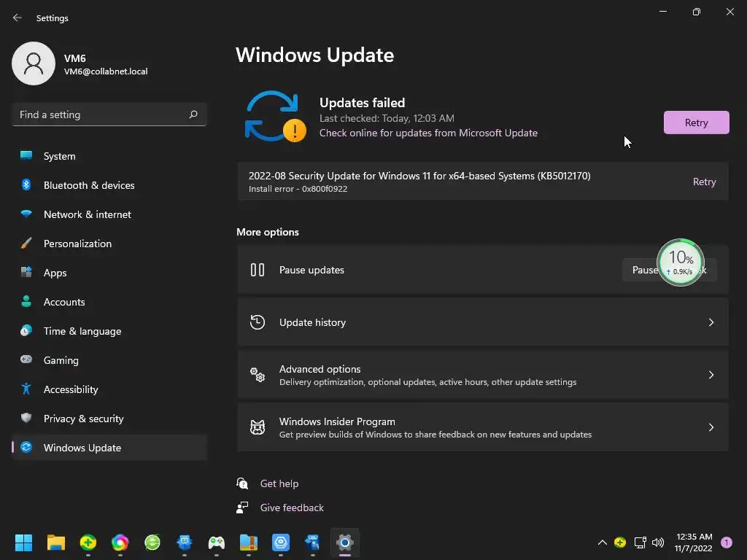This screenshot has width=747, height=560.
Task: Click the Get help link
Action: click(x=279, y=483)
